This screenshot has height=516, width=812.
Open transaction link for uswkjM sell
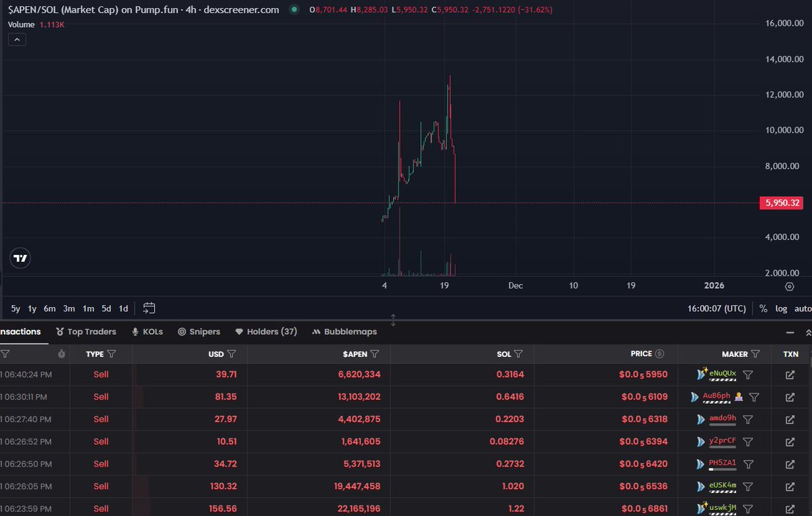790,509
